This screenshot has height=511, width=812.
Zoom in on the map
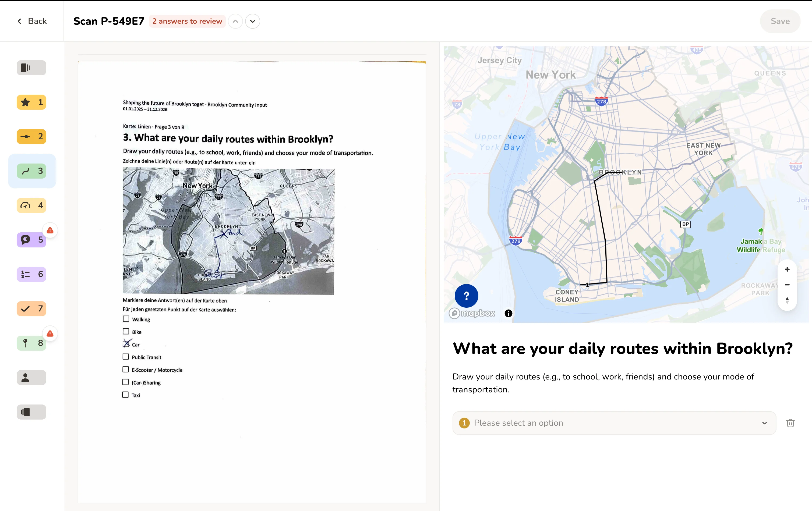(787, 269)
